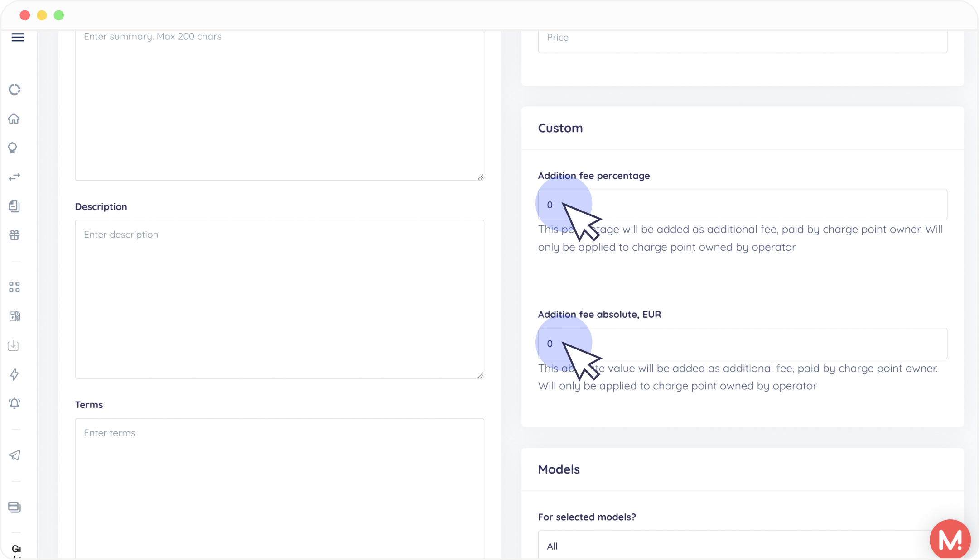This screenshot has width=979, height=560.
Task: Click the description textarea resize handle
Action: (x=480, y=375)
